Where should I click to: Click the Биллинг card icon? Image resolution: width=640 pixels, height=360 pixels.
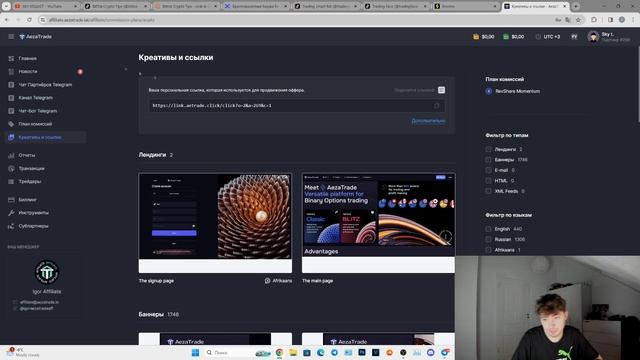11,200
